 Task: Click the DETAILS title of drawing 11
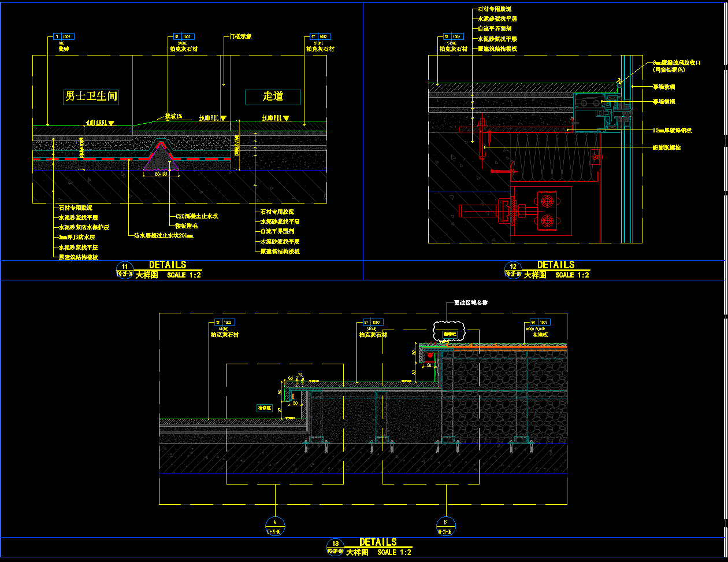168,265
